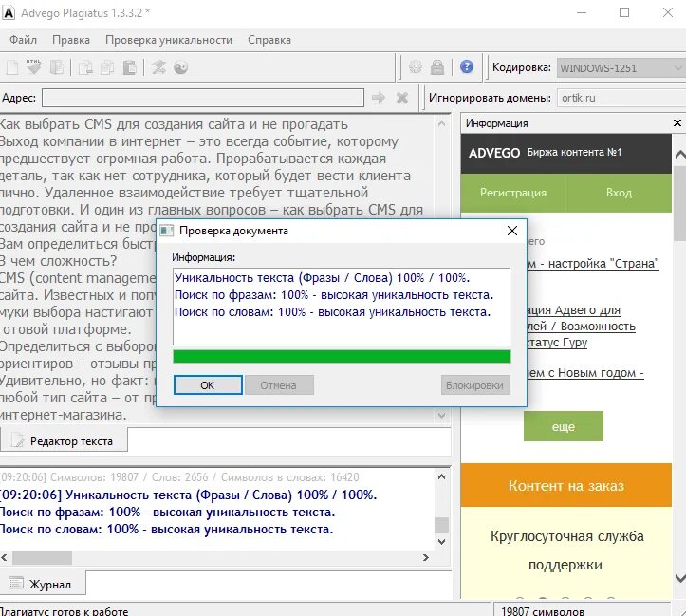Open the Проверка уникальности menu
Viewport: 686px width, 616px height.
click(169, 40)
